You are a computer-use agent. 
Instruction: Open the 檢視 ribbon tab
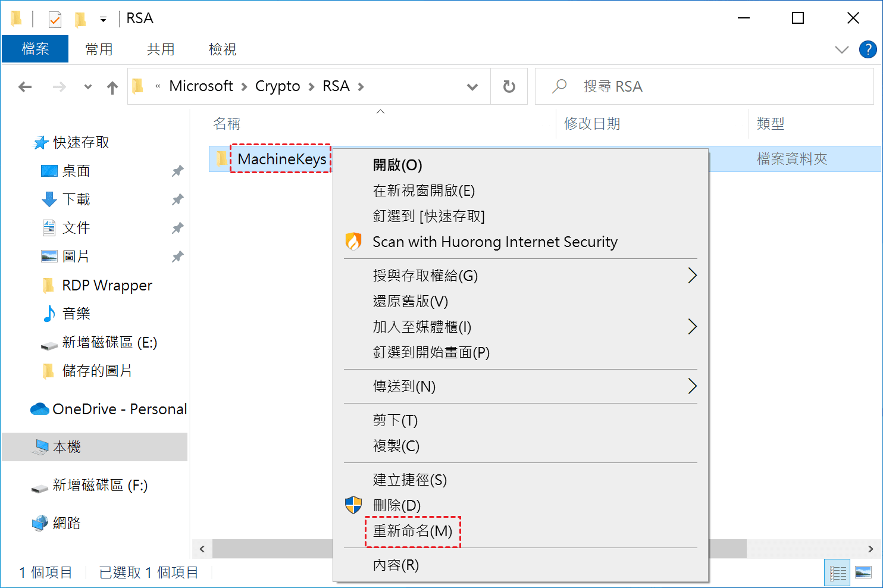(x=223, y=49)
